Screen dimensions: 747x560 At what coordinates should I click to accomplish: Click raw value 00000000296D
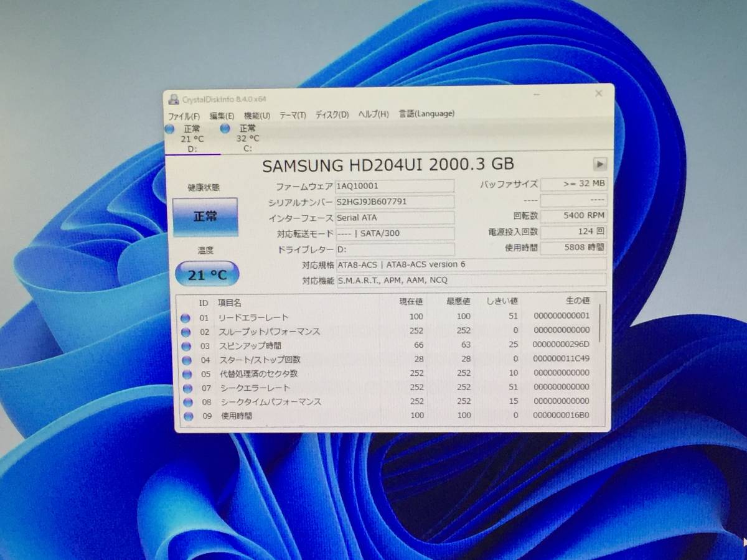point(561,344)
